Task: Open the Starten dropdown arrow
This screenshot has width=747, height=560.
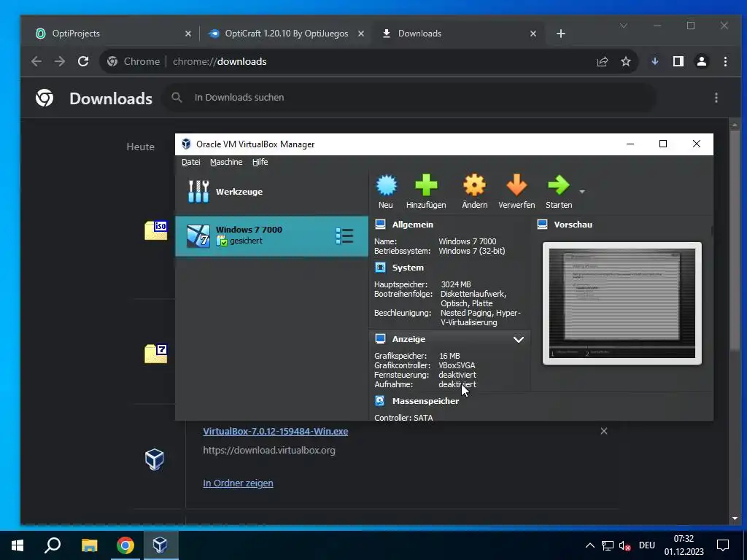Action: coord(581,192)
